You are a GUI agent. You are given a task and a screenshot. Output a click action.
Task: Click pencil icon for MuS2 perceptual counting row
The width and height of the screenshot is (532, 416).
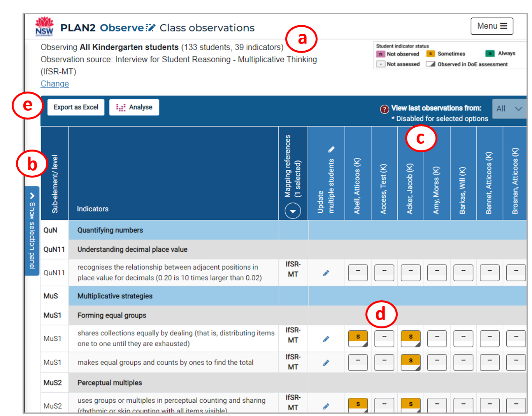point(326,406)
